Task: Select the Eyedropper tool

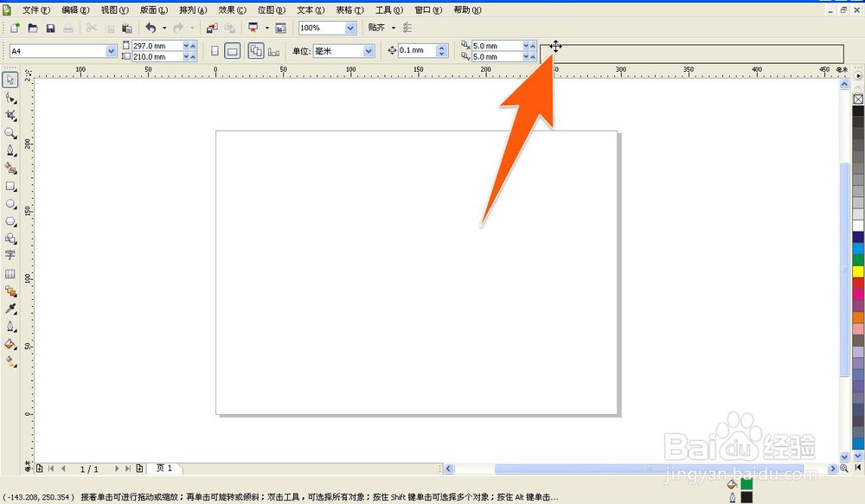Action: pos(10,309)
